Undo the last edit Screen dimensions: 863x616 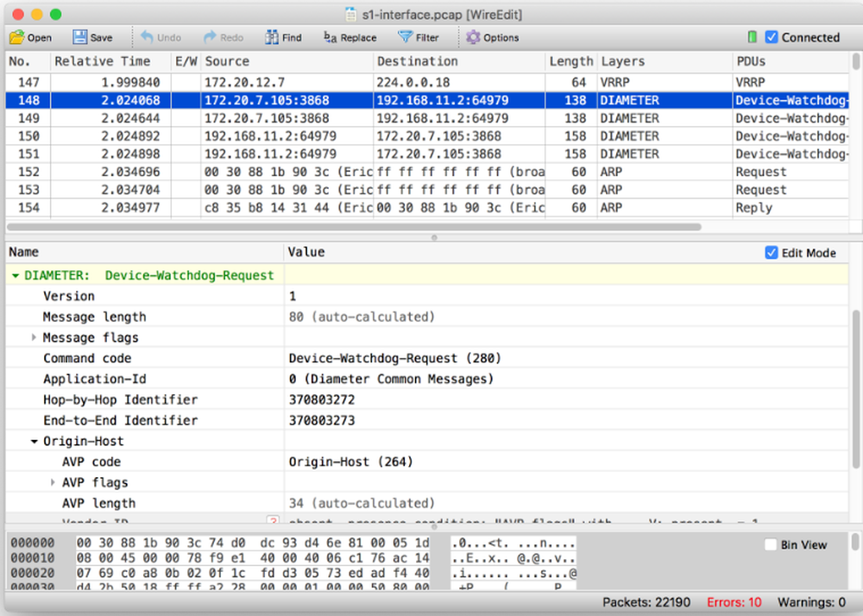tap(161, 37)
